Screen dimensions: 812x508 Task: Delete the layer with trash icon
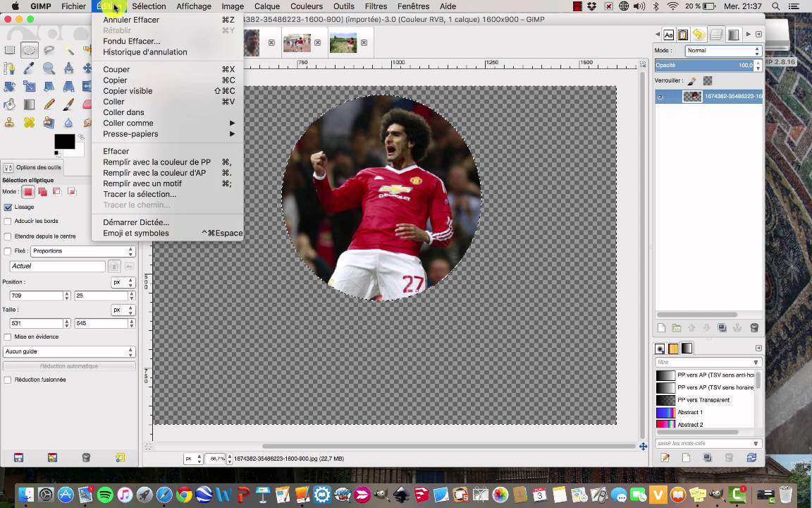coord(754,327)
